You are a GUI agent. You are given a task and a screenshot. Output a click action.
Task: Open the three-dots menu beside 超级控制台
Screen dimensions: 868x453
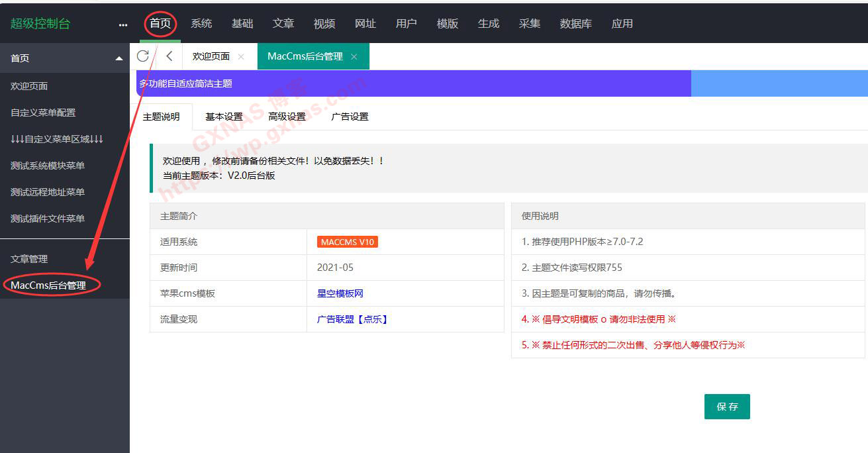(123, 25)
